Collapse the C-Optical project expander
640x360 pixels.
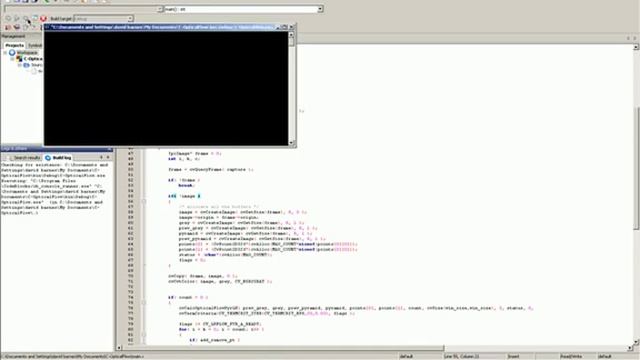(12, 59)
